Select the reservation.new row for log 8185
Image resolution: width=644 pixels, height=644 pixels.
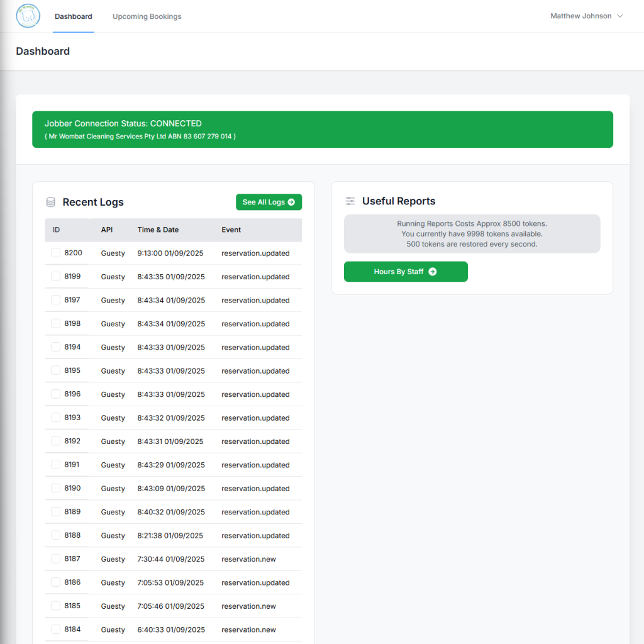pyautogui.click(x=248, y=606)
